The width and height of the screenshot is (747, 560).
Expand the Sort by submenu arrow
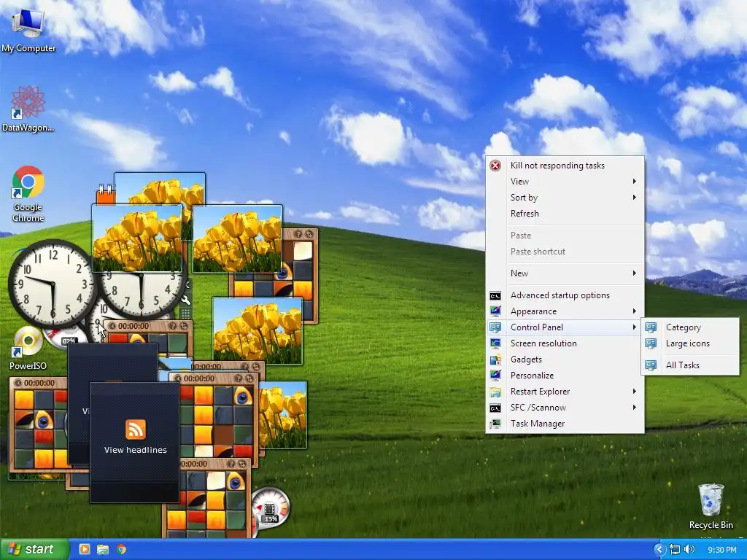(x=635, y=197)
